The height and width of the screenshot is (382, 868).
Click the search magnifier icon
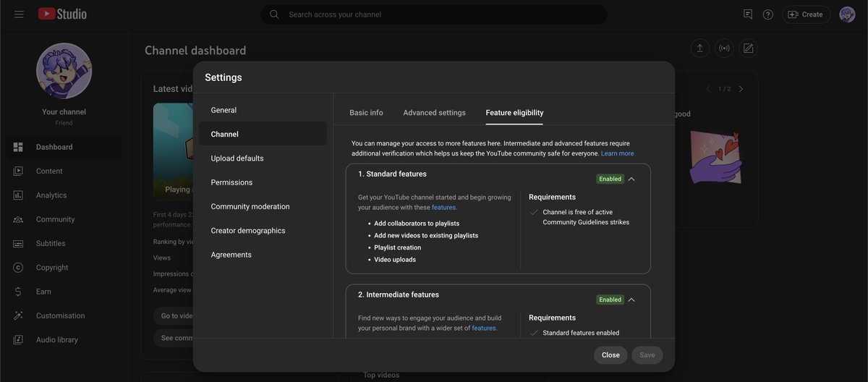click(x=274, y=14)
